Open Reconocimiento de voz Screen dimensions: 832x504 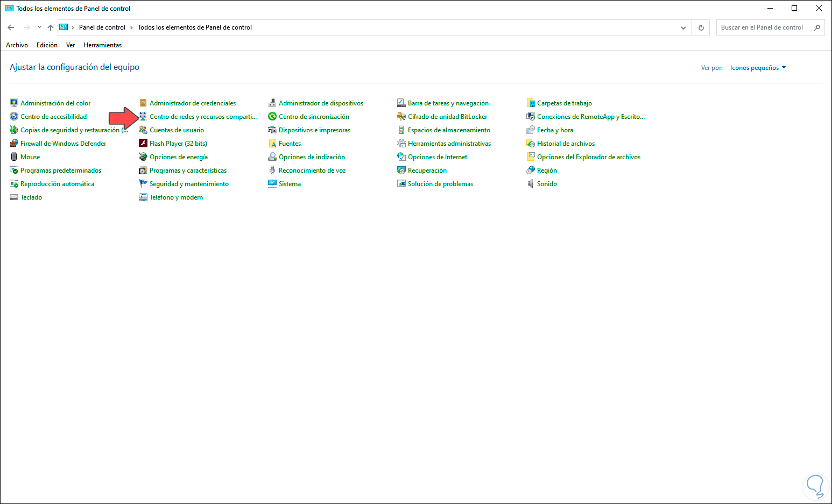tap(312, 170)
